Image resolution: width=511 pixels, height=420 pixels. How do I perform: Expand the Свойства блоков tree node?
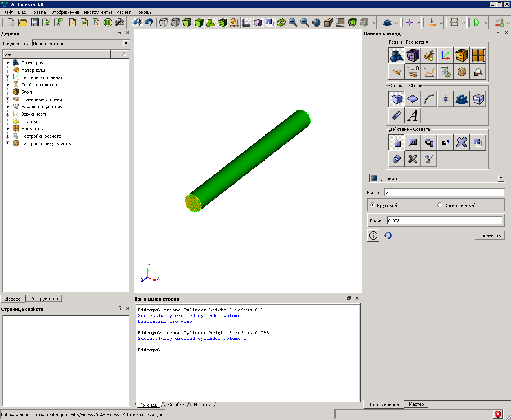coord(7,85)
